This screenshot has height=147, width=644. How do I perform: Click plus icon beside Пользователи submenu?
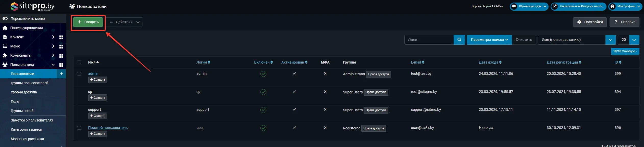point(61,74)
